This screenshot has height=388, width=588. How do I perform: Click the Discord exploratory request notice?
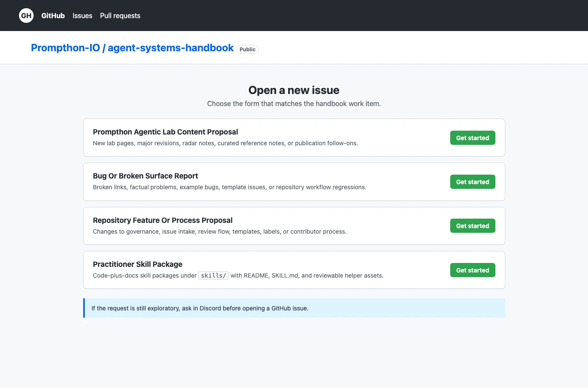pyautogui.click(x=294, y=308)
